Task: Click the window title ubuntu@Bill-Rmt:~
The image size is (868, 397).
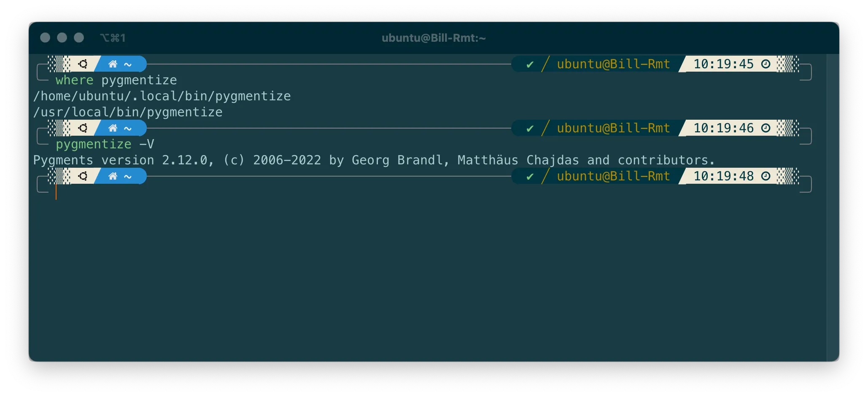Action: click(434, 38)
